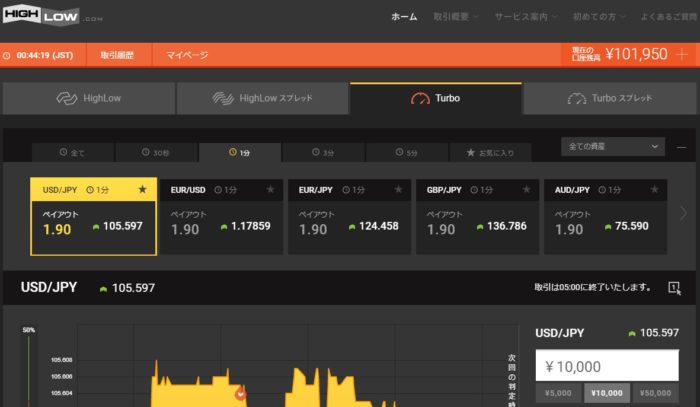The width and height of the screenshot is (700, 407).
Task: Toggle favorite star on EUR/USD card
Action: (271, 190)
